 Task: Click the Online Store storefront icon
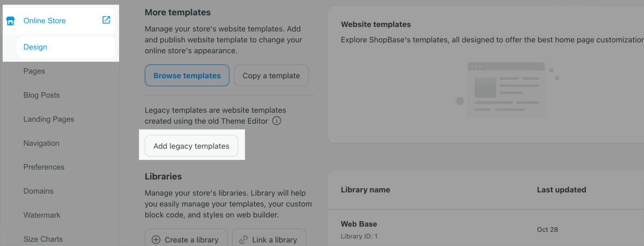click(10, 21)
